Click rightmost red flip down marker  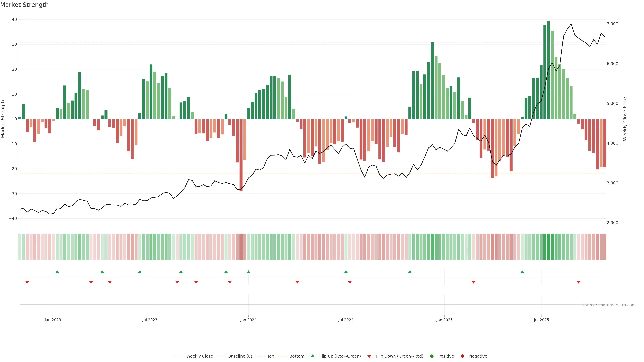click(x=578, y=282)
